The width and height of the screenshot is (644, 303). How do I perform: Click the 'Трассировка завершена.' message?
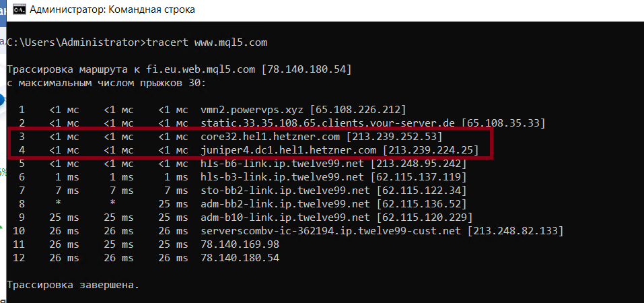point(73,285)
